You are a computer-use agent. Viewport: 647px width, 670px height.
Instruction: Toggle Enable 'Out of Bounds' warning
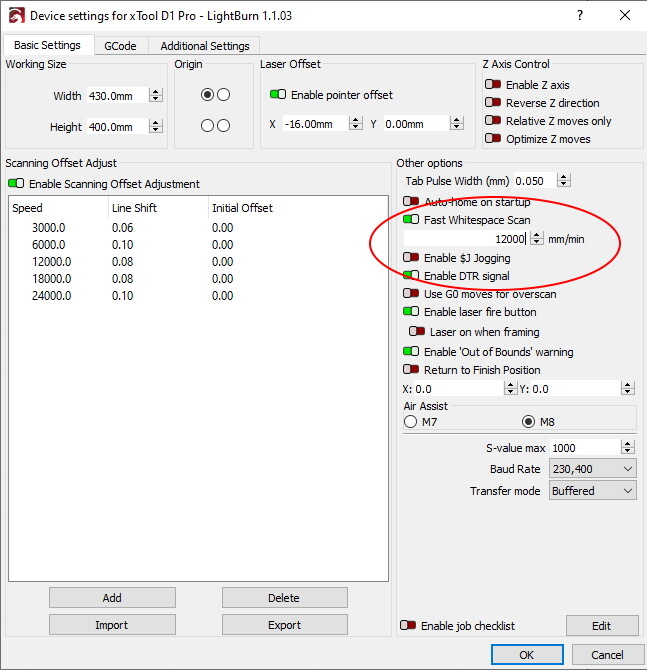(411, 351)
